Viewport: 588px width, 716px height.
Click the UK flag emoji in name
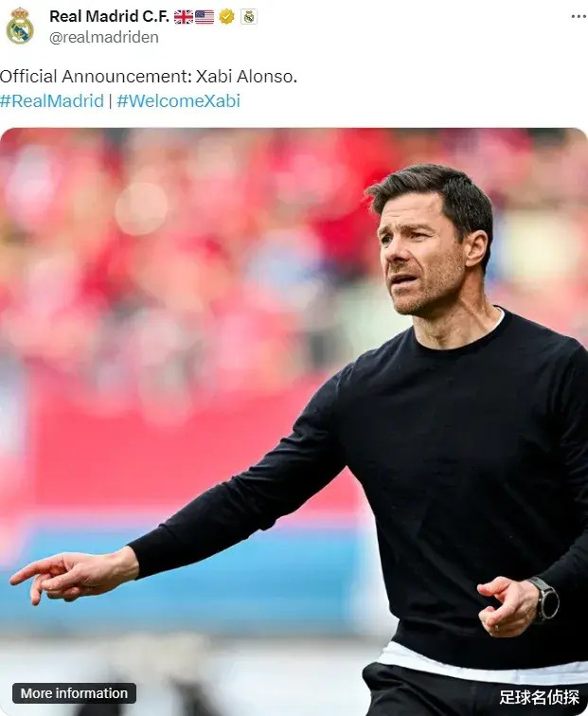point(184,17)
